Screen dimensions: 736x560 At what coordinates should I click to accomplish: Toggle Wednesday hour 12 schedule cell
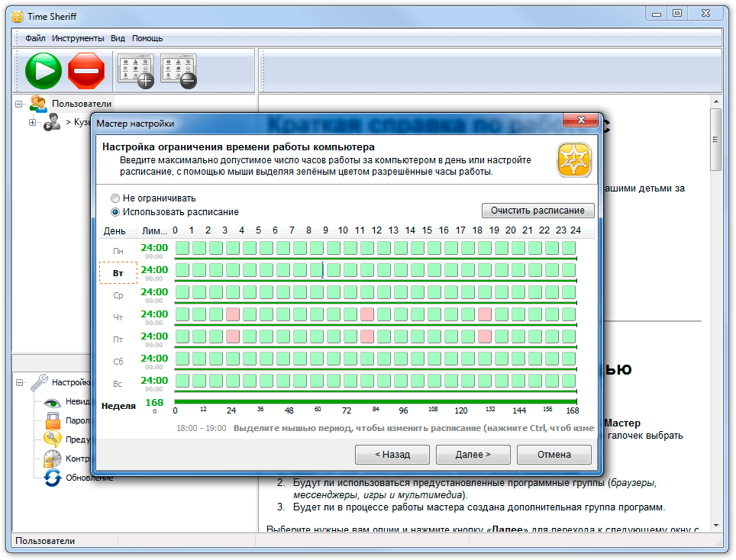(384, 292)
